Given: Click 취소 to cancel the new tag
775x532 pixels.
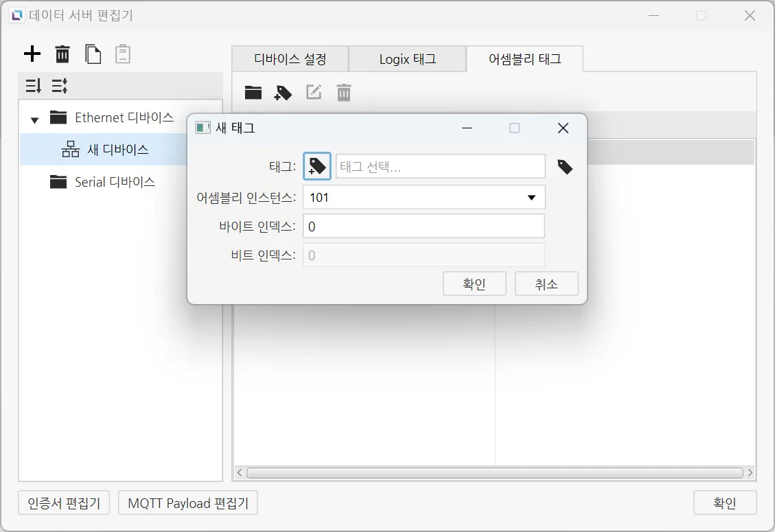Looking at the screenshot, I should coord(546,284).
